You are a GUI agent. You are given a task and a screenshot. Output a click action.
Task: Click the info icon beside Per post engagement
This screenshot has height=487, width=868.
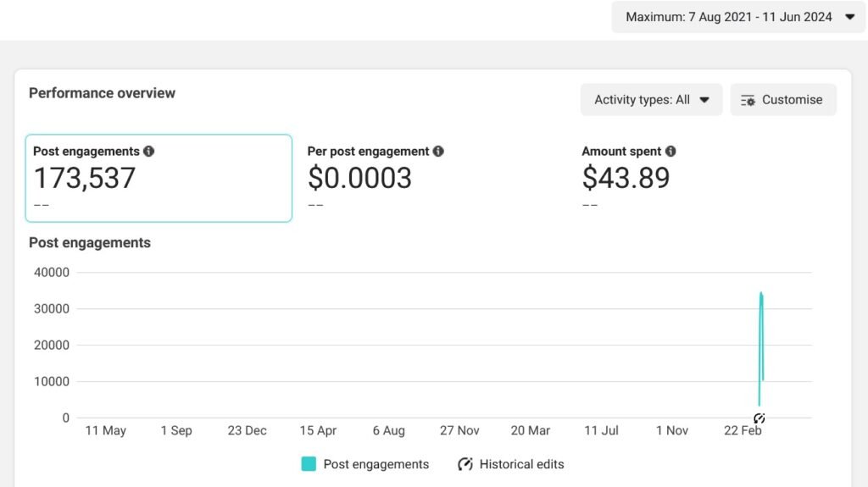pyautogui.click(x=438, y=152)
